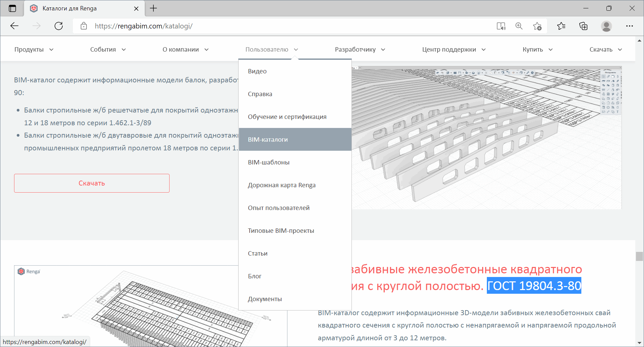
Task: Click the browser forward arrow
Action: pyautogui.click(x=37, y=26)
